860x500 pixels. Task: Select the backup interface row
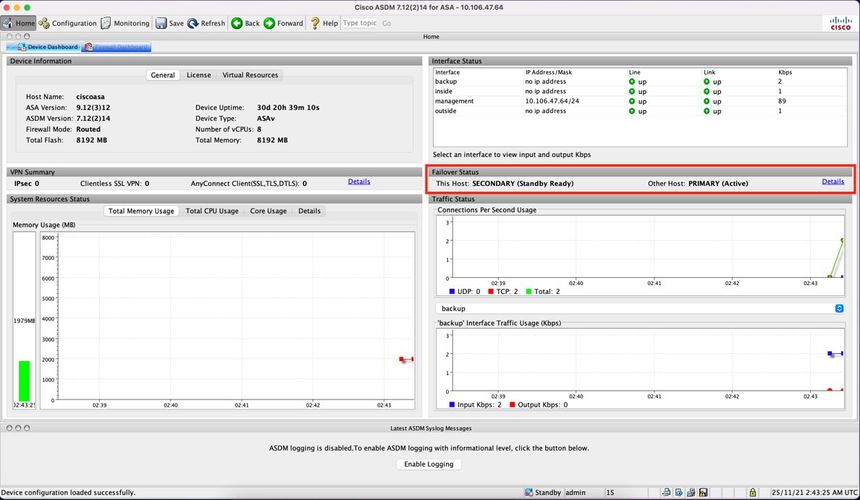coord(640,82)
